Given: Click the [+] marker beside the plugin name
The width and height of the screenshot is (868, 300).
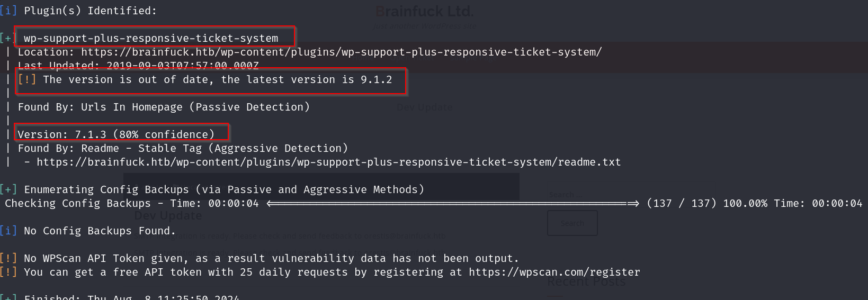Looking at the screenshot, I should pos(8,38).
